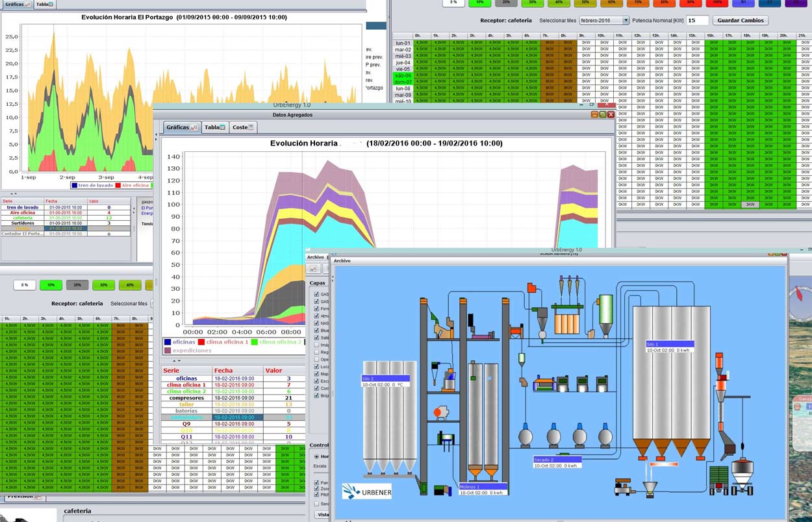
Task: Select the clima oficina 1 row in the series table
Action: (x=233, y=385)
